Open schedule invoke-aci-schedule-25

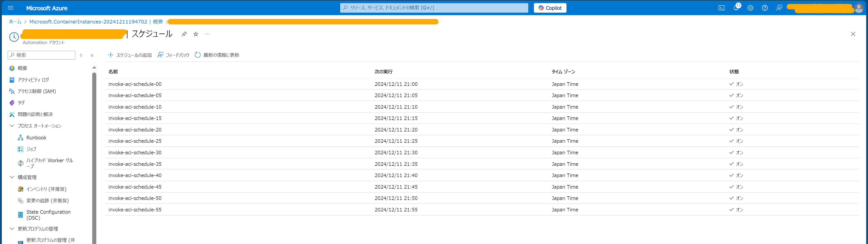[x=135, y=141]
